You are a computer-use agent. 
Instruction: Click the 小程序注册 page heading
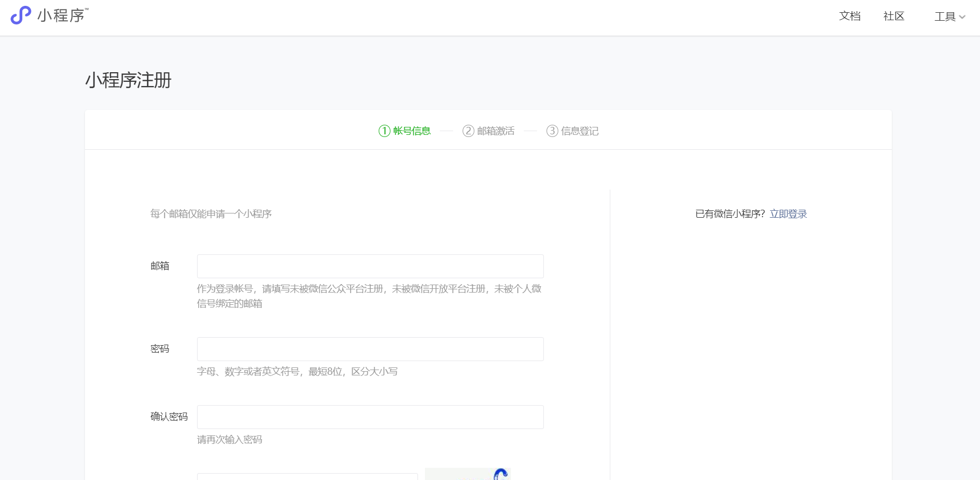coord(129,80)
